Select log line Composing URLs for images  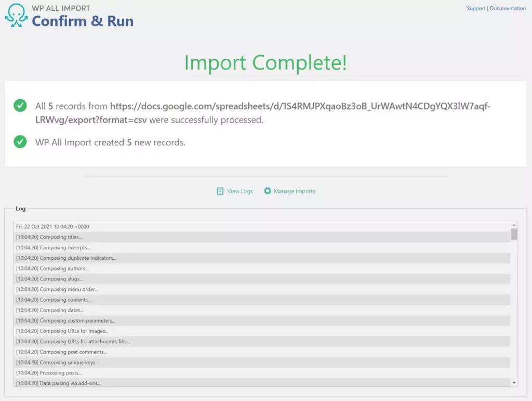click(x=262, y=331)
